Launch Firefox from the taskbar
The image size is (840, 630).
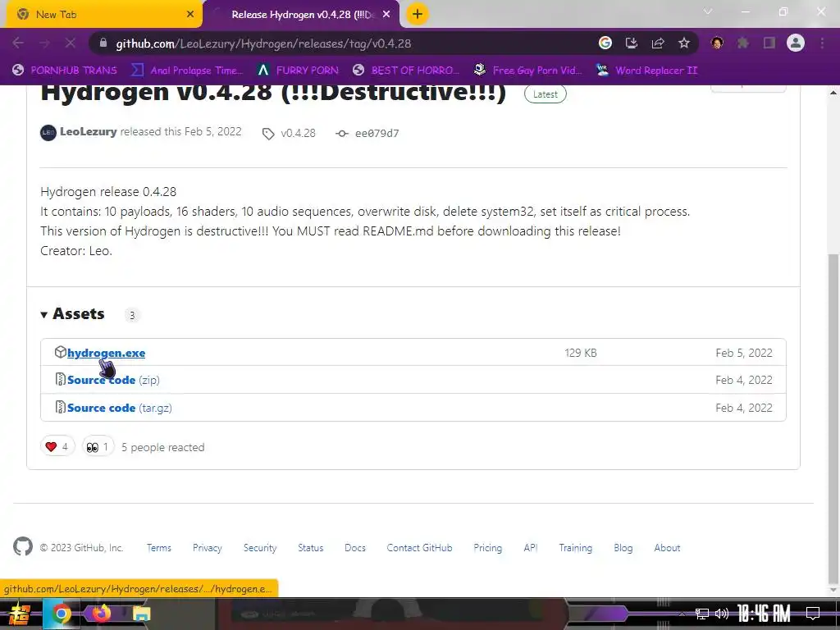pos(101,614)
